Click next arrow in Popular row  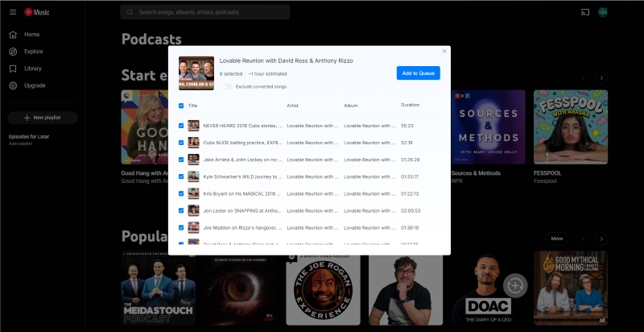[x=601, y=239]
